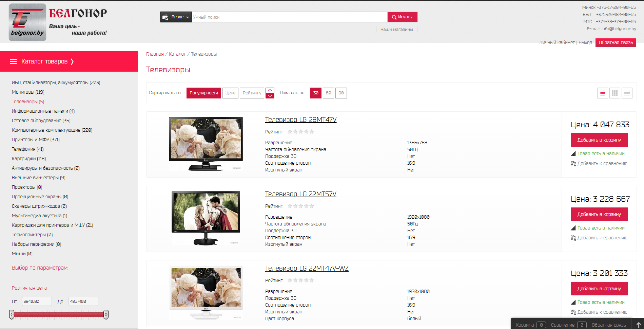Click the 'До' maximum price field

point(83,301)
